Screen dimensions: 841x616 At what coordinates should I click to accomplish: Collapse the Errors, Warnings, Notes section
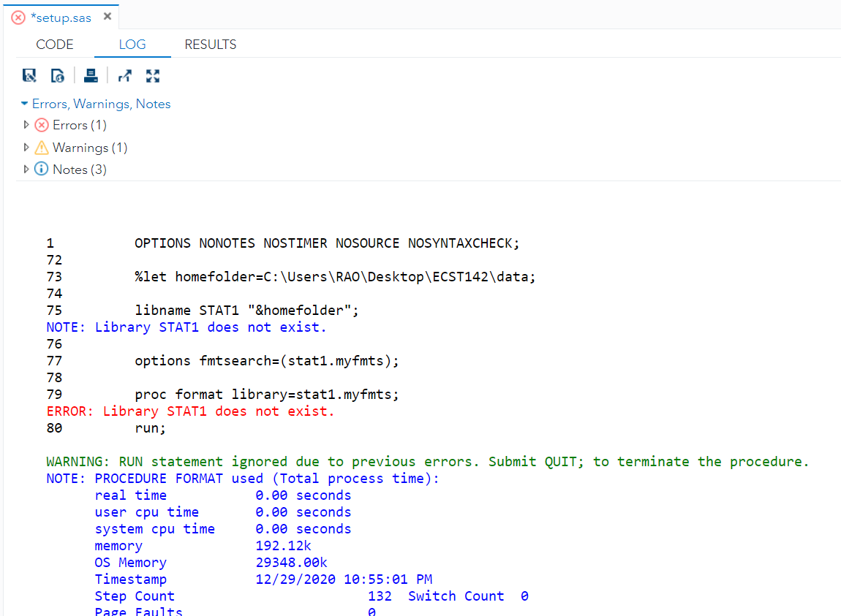[24, 104]
